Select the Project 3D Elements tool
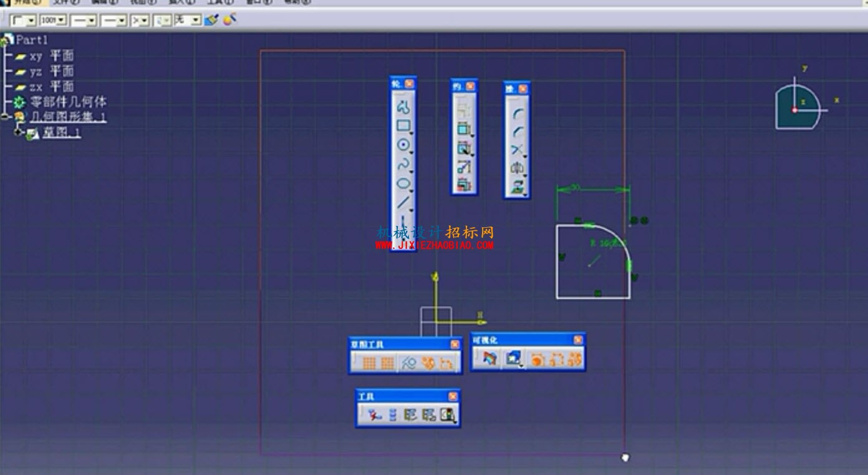 pyautogui.click(x=516, y=186)
